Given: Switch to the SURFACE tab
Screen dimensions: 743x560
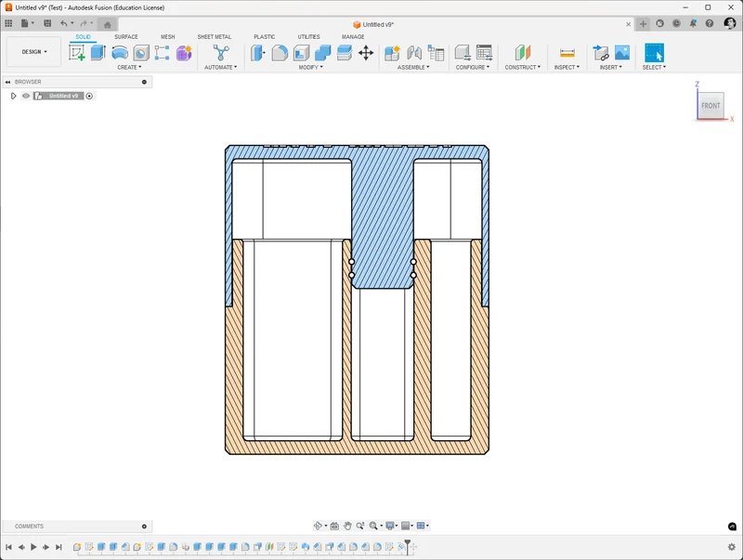Looking at the screenshot, I should pos(126,37).
